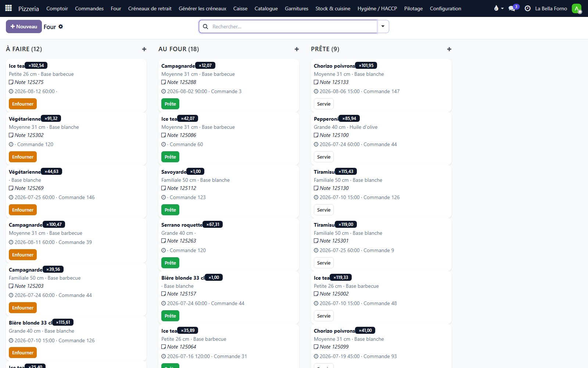The height and width of the screenshot is (368, 588).
Task: Mark Campagnarde Commande 3 as Prête
Action: pyautogui.click(x=170, y=104)
